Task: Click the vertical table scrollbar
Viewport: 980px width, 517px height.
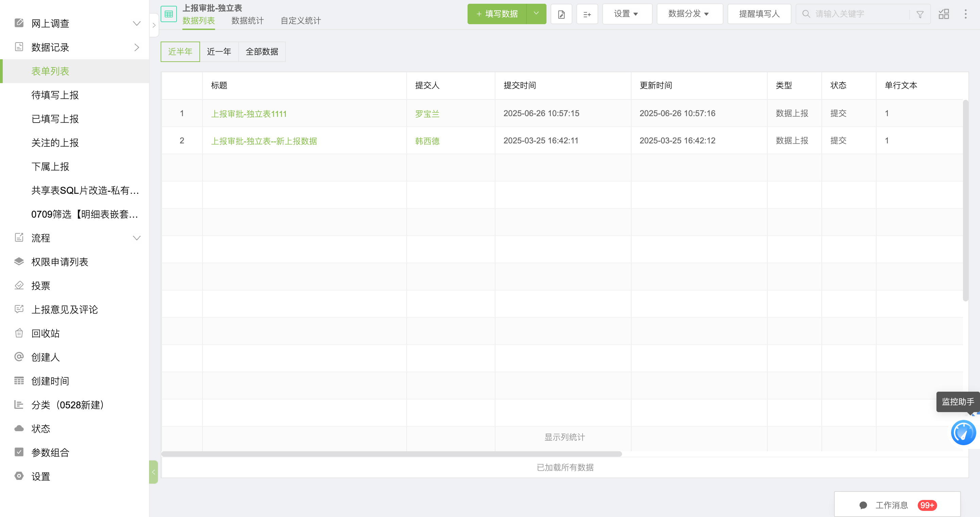Action: [x=966, y=201]
